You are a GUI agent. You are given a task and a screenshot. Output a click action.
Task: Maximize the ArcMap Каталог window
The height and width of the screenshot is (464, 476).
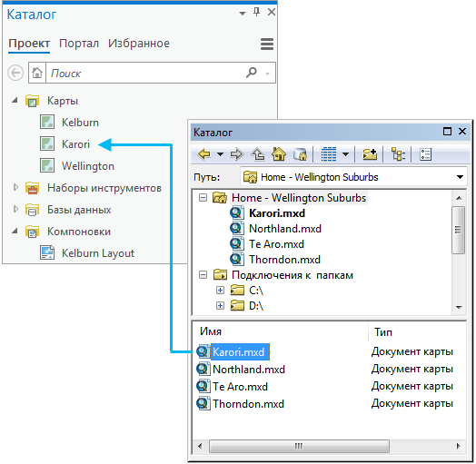447,132
